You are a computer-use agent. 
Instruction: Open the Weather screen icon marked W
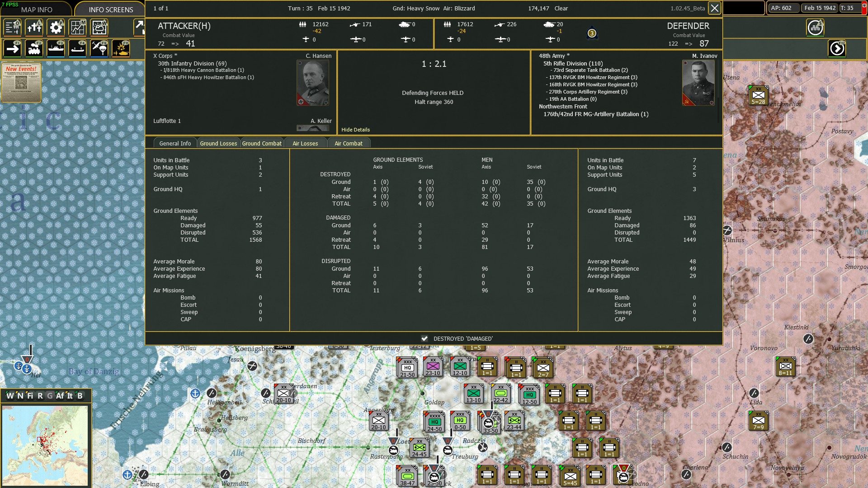pos(99,28)
